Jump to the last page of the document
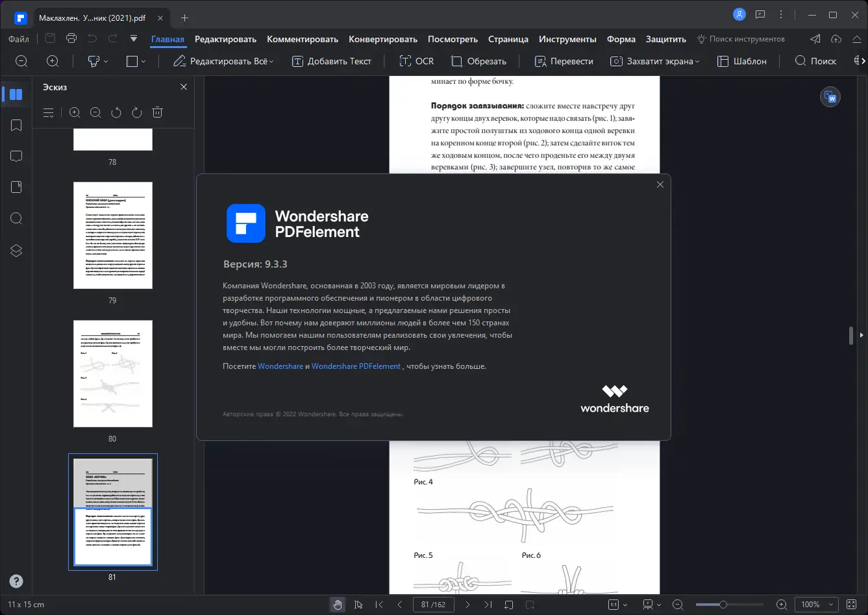The height and width of the screenshot is (615, 868). (488, 605)
